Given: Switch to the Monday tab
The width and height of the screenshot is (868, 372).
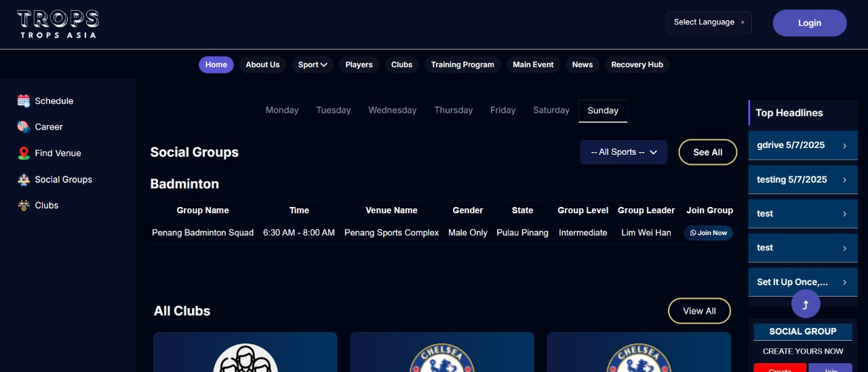Looking at the screenshot, I should coord(282,110).
